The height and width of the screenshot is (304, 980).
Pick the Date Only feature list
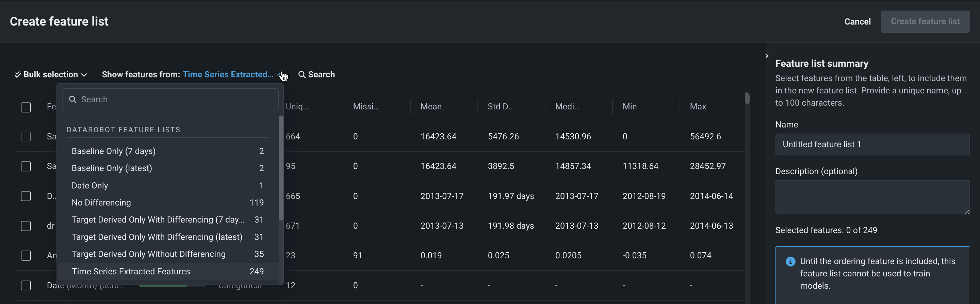click(90, 185)
